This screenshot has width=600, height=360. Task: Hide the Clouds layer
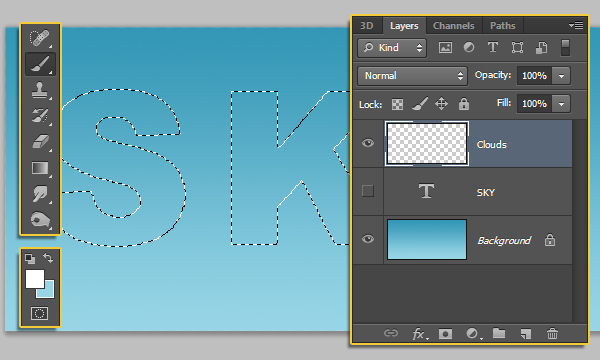pos(368,143)
